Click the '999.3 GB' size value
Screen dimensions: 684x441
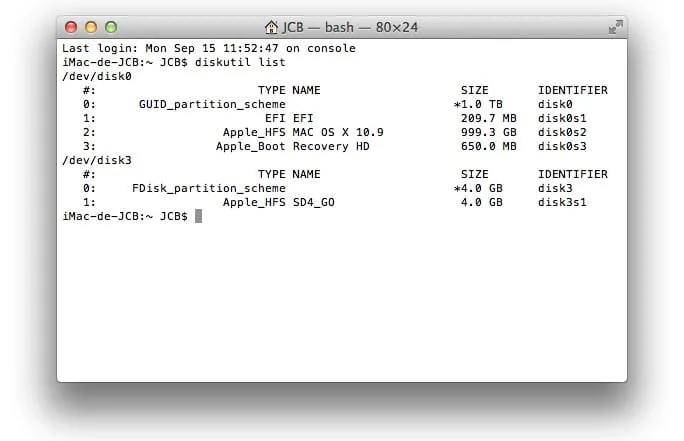489,132
